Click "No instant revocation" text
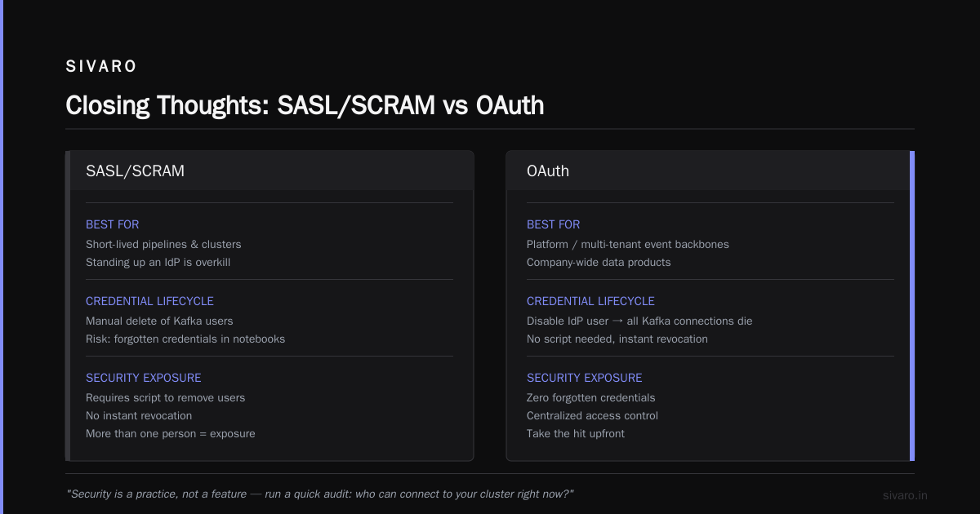Screen dimensions: 980x514 pyautogui.click(x=139, y=415)
